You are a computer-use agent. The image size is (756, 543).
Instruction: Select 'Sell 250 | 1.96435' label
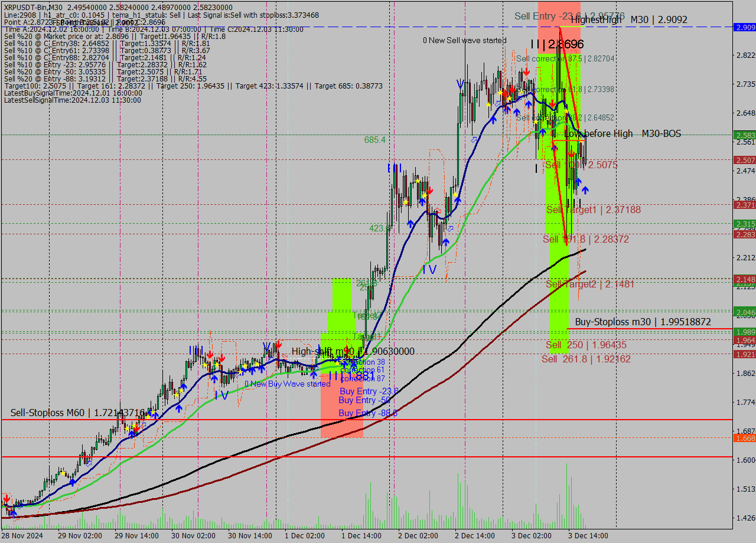(x=586, y=345)
